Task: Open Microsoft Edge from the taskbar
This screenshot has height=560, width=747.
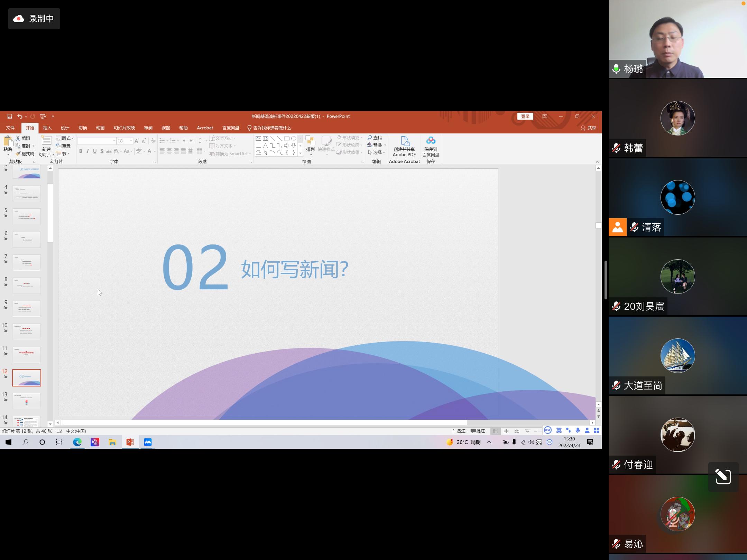Action: [x=77, y=442]
